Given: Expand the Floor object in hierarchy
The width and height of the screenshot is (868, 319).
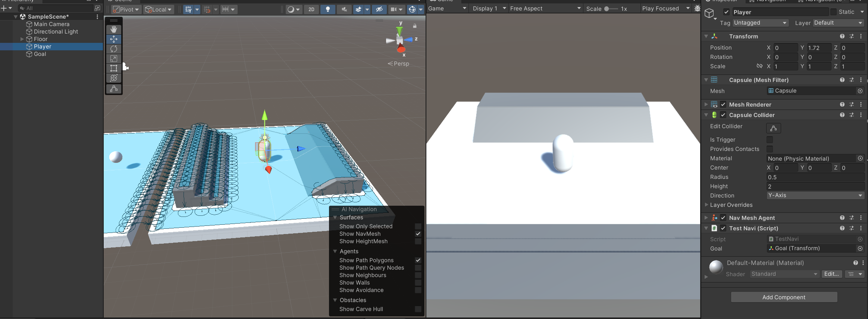Looking at the screenshot, I should click(x=22, y=39).
